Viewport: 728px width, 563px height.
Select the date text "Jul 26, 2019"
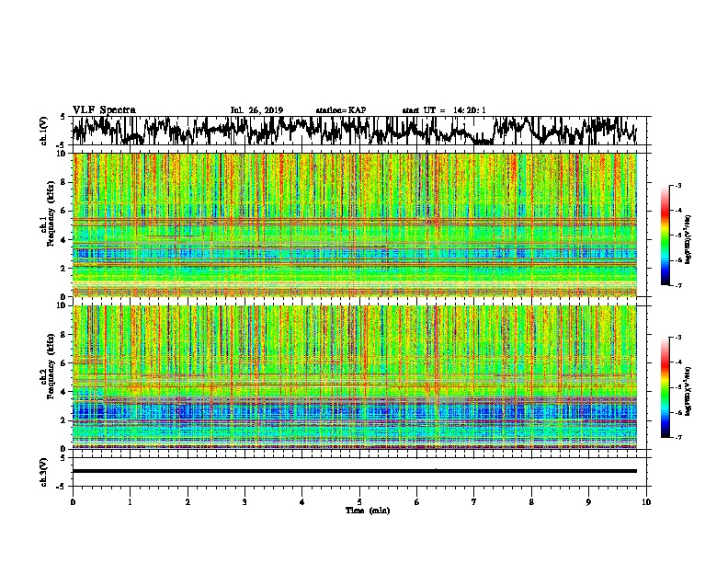pyautogui.click(x=256, y=110)
